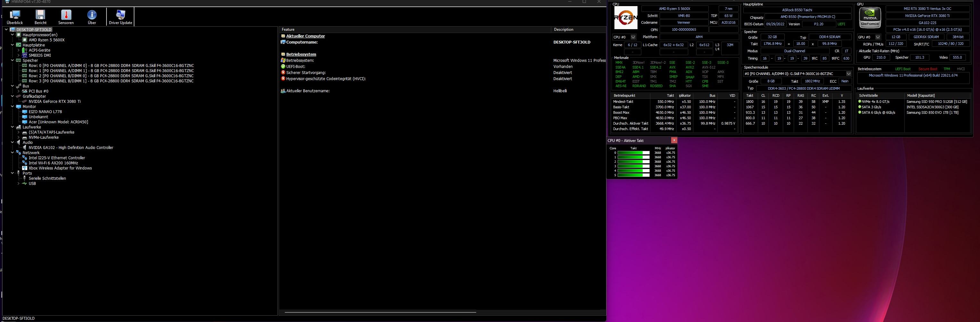Select Intel Wi-Fi 6 AX200 160MHz
980x322 pixels.
(x=53, y=163)
